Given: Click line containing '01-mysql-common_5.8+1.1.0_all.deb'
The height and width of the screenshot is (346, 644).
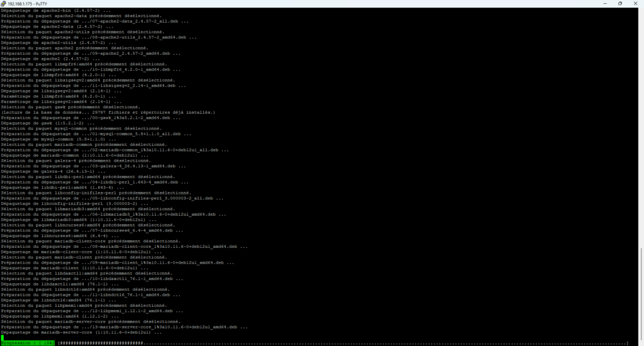Looking at the screenshot, I should pyautogui.click(x=96, y=133).
